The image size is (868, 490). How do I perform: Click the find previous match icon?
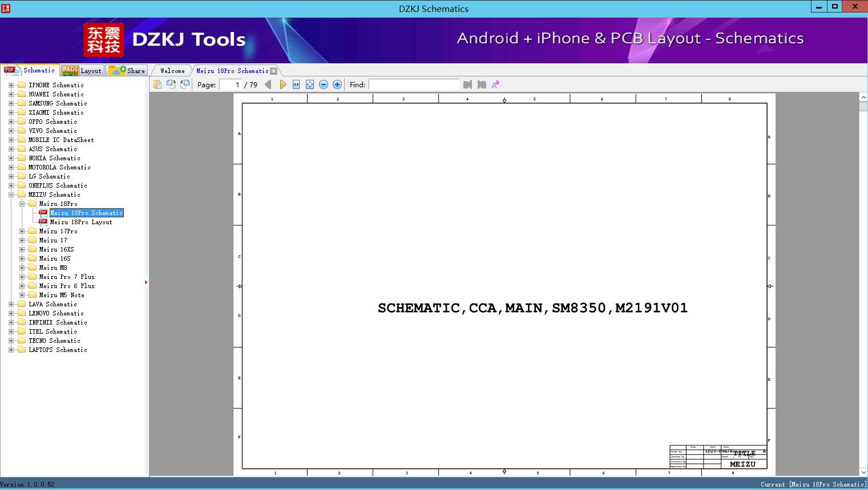click(468, 84)
